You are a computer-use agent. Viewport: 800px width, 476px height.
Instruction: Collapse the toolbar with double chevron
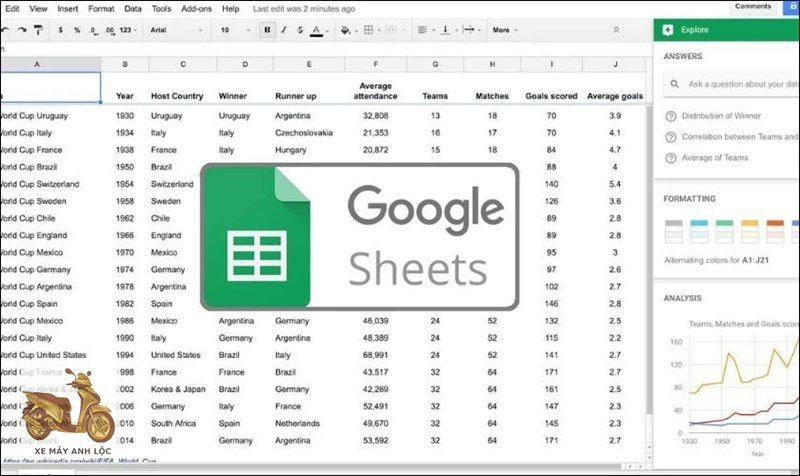[616, 30]
